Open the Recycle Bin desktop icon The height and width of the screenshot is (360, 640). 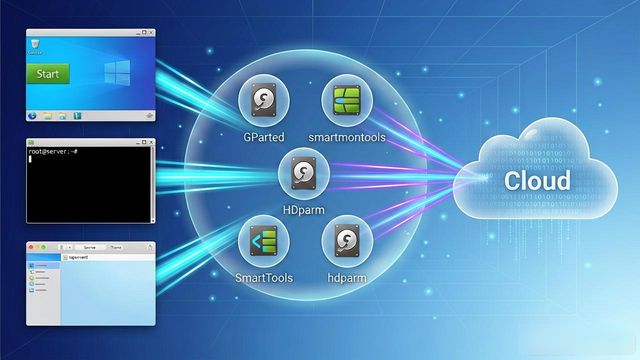click(35, 46)
